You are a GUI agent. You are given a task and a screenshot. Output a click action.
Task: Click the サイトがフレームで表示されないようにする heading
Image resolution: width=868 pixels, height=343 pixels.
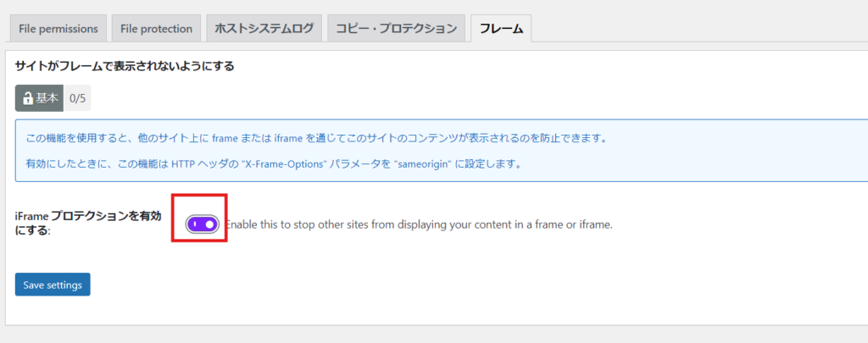(x=125, y=65)
